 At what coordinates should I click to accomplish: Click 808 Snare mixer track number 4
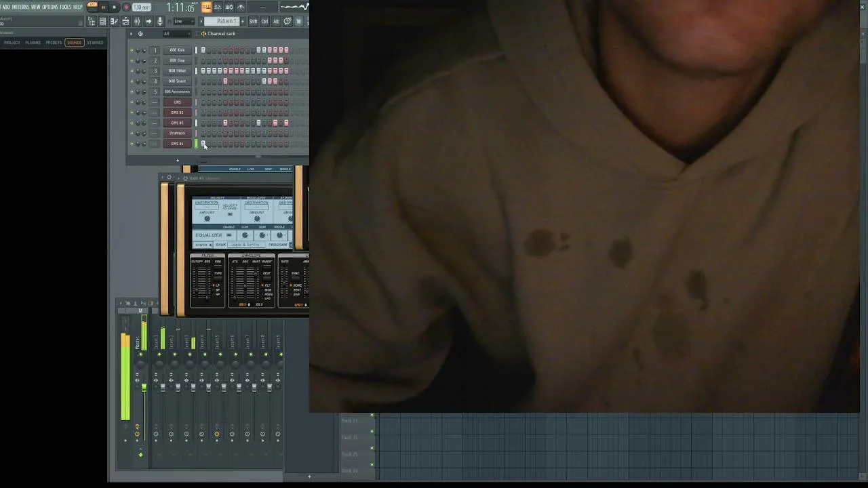pos(155,81)
